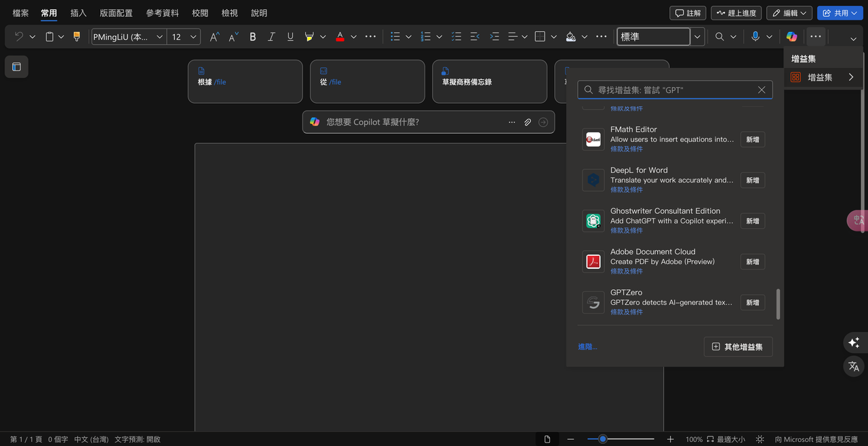Add the Adobe Document Cloud add-in
868x446 pixels.
click(753, 262)
